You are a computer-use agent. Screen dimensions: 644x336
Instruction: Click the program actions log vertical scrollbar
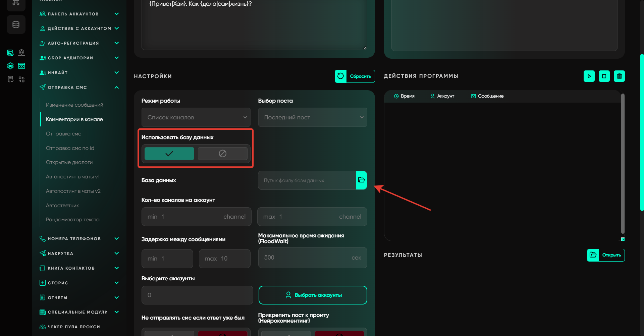click(x=623, y=164)
